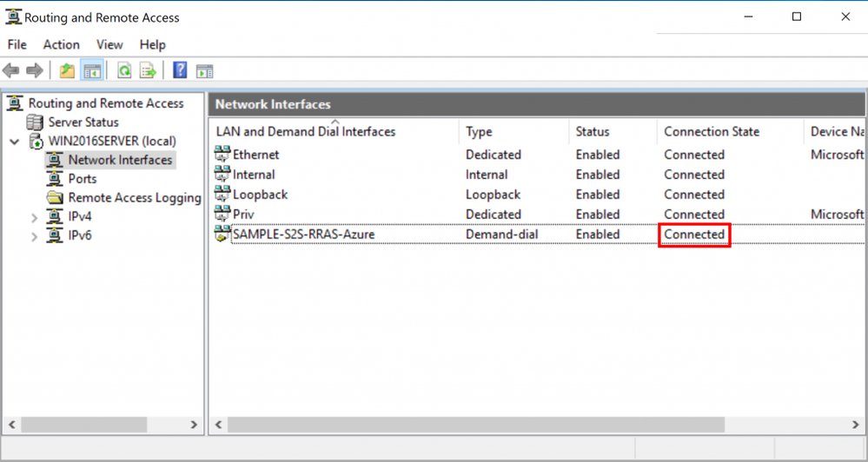The image size is (868, 462).
Task: Click the Export List toolbar icon
Action: (148, 71)
